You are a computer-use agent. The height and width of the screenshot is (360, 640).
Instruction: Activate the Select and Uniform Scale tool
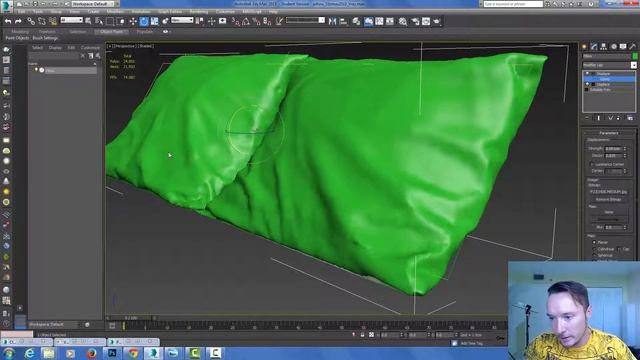[154, 21]
